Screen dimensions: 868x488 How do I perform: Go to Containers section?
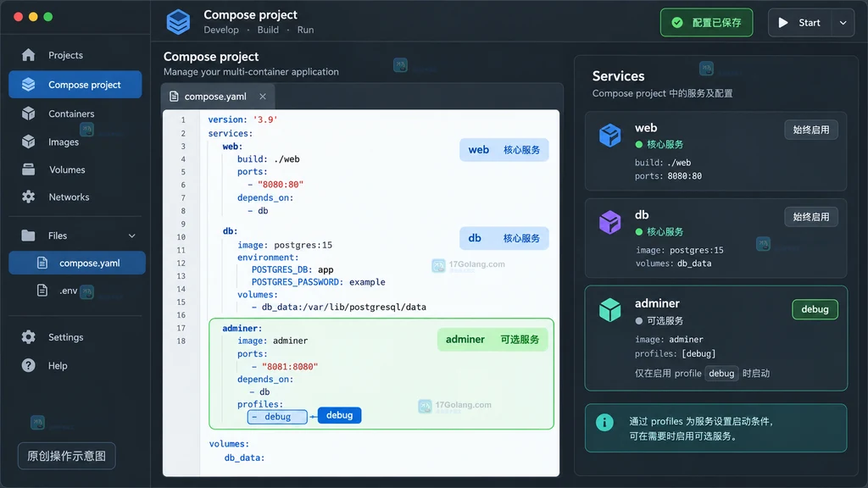click(x=75, y=114)
